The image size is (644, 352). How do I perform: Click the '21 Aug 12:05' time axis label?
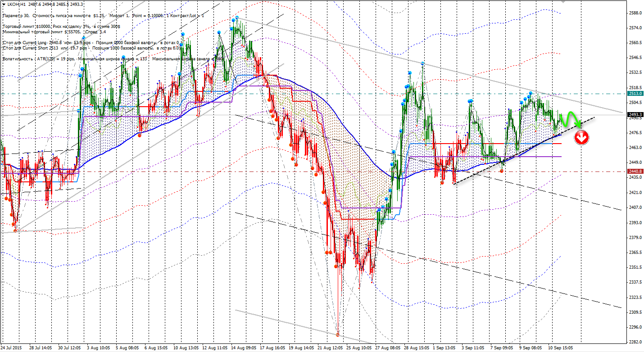pyautogui.click(x=331, y=348)
